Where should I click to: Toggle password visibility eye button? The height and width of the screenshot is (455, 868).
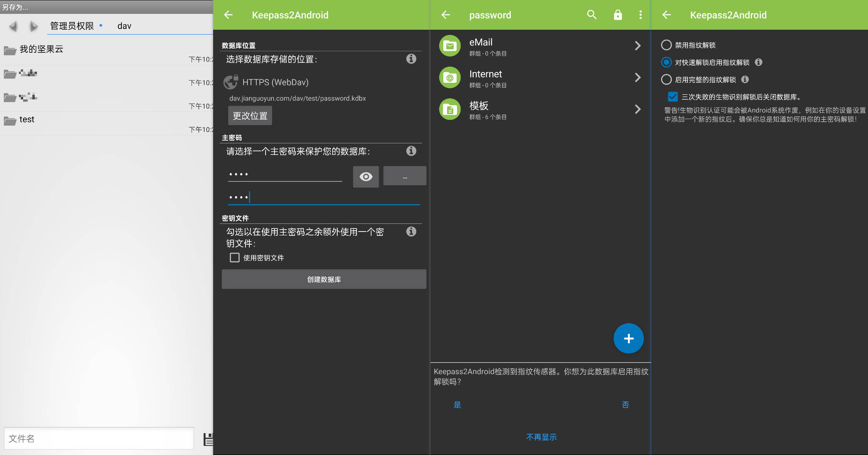click(366, 177)
